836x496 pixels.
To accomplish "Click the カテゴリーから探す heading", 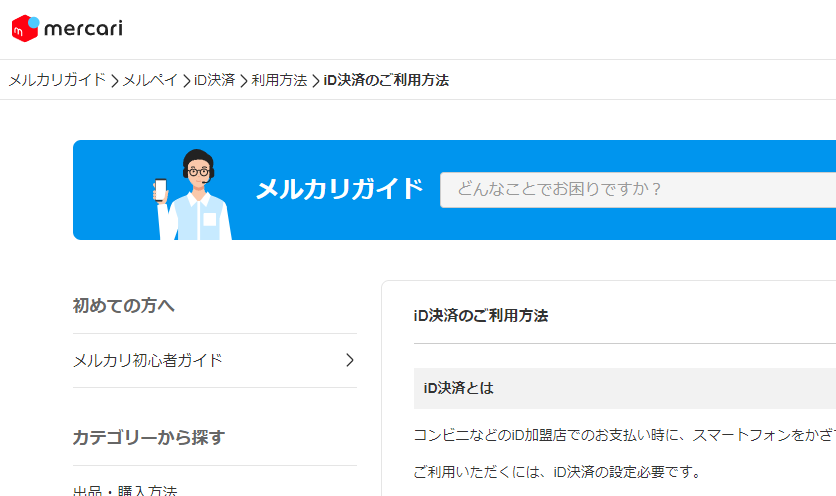I will coord(149,437).
